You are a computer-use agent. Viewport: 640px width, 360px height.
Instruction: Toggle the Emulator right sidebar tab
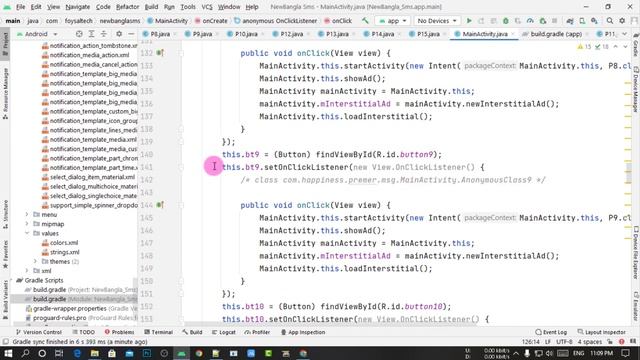636,306
